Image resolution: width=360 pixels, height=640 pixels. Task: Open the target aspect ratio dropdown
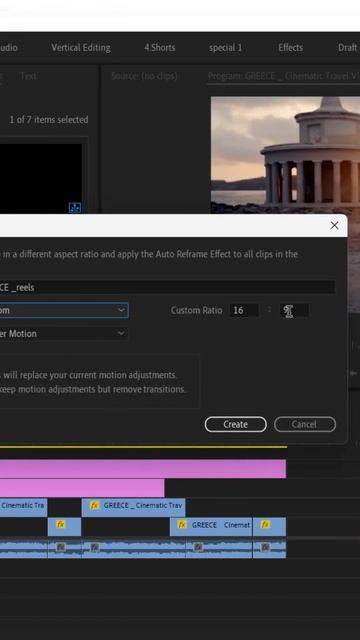(x=64, y=310)
